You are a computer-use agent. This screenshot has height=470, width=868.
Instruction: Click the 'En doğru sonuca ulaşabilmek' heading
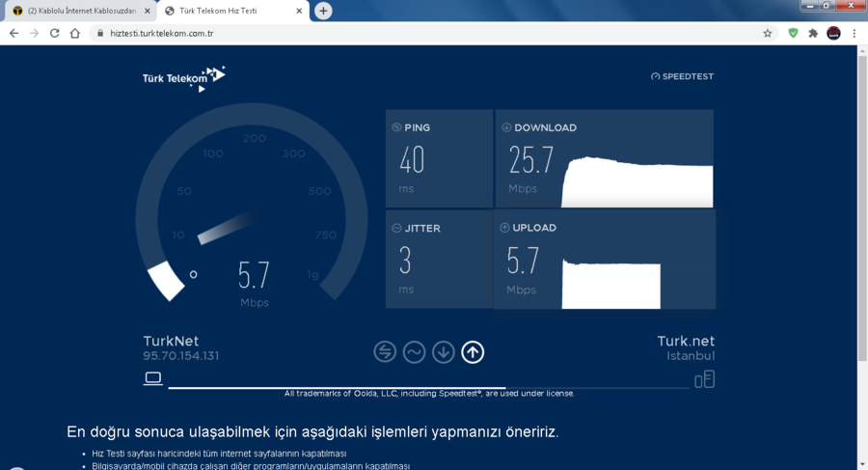pos(312,431)
